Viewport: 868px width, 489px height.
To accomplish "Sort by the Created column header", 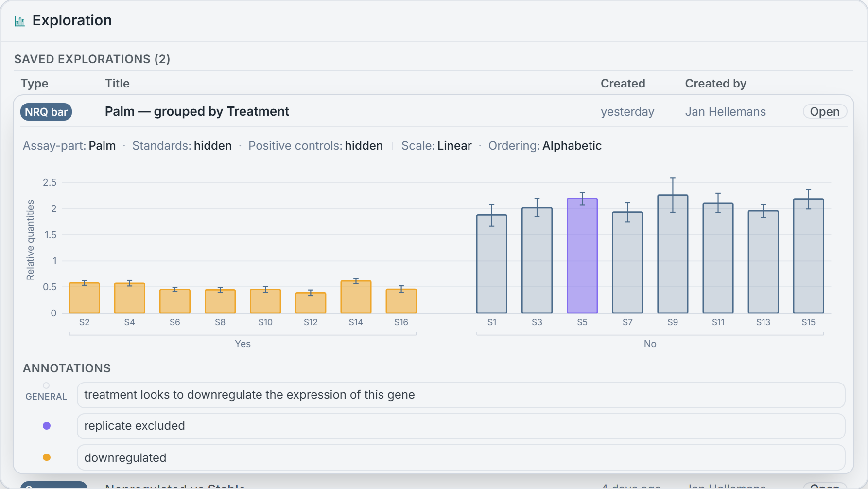I will pos(623,84).
